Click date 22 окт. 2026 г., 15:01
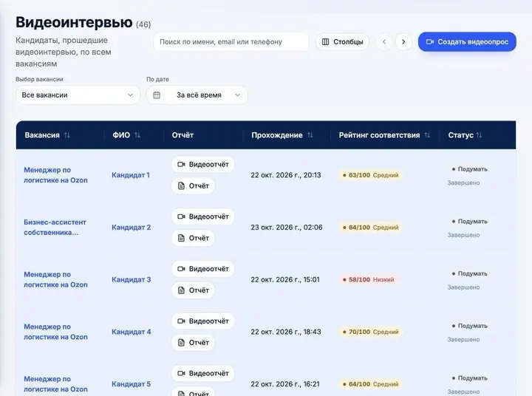The image size is (532, 396). (285, 279)
